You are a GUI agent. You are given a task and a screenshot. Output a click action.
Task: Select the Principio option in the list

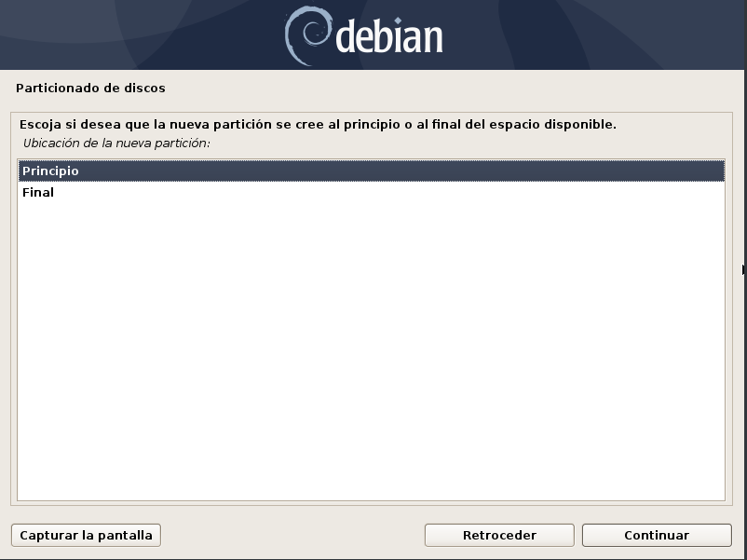pyautogui.click(x=371, y=171)
